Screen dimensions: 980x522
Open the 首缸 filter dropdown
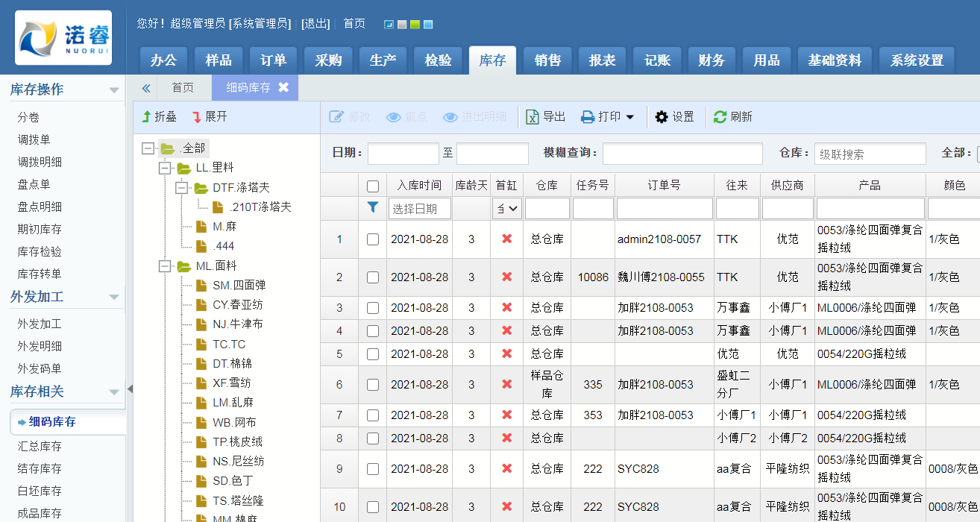tap(506, 209)
